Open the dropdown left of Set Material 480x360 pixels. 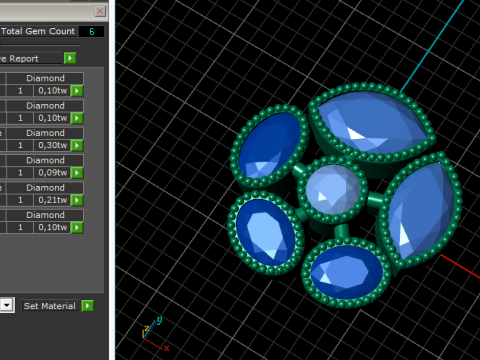tap(7, 305)
